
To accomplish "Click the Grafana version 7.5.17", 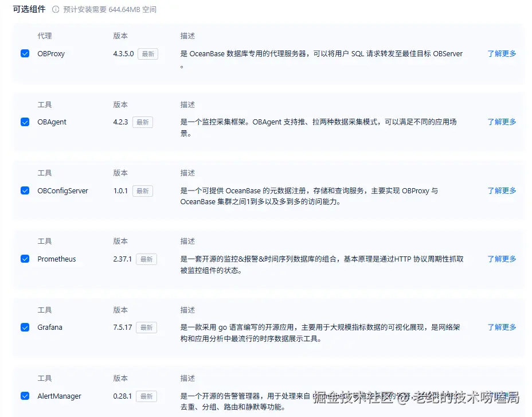I will click(123, 328).
